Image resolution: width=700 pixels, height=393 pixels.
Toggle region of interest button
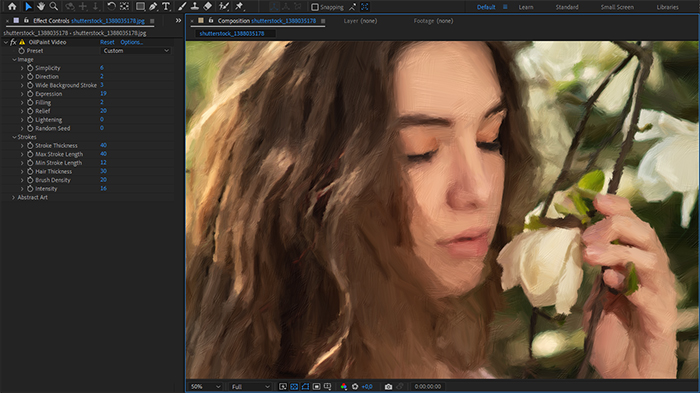point(317,386)
